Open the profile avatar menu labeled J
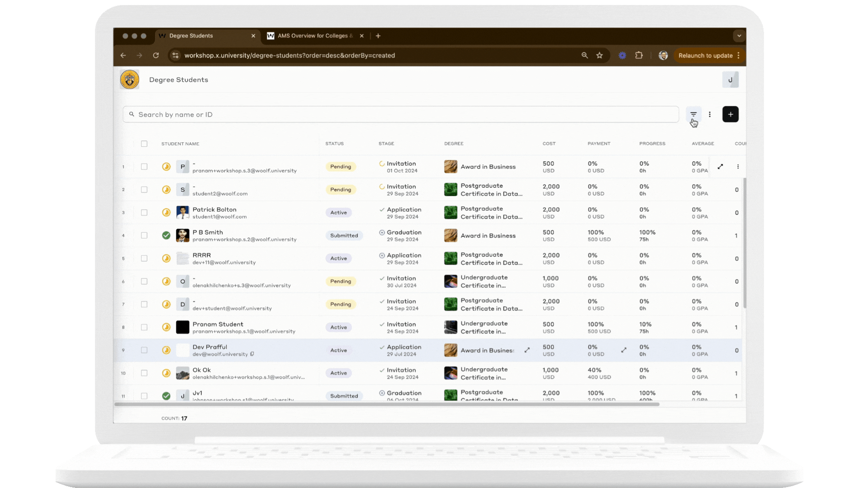This screenshot has width=868, height=488. pyautogui.click(x=731, y=80)
